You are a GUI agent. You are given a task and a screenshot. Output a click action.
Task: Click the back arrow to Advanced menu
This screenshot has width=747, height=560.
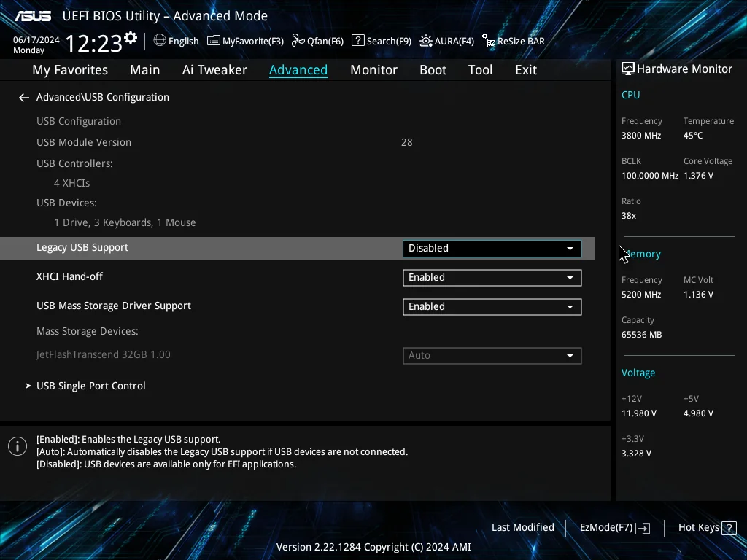click(24, 98)
